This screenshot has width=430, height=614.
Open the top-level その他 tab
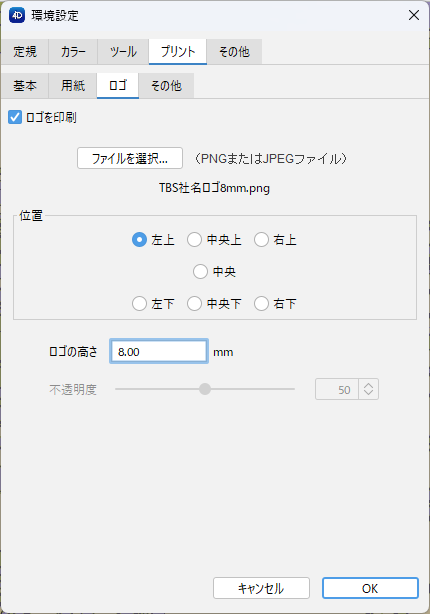click(x=234, y=52)
